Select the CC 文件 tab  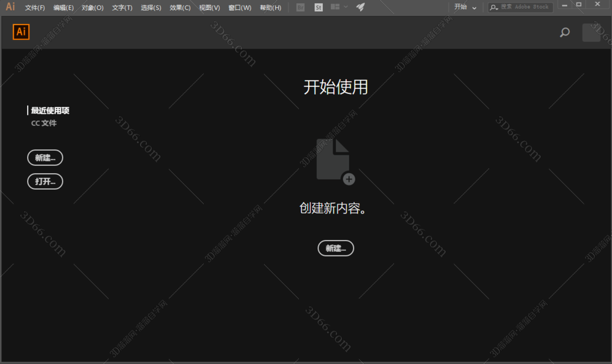[44, 123]
